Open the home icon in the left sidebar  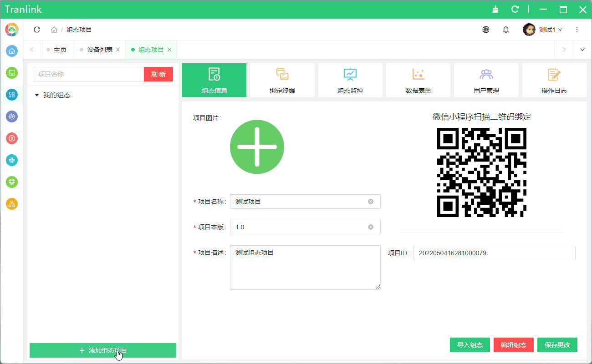12,51
